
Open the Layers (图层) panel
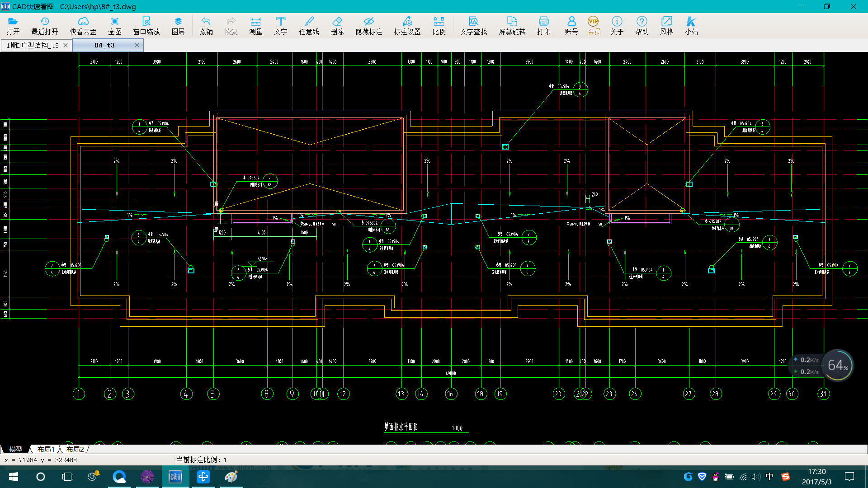[x=178, y=25]
